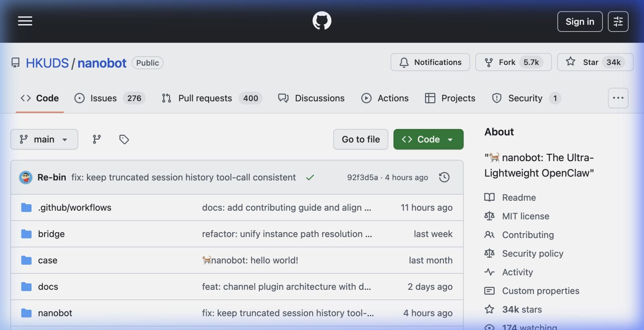The image size is (644, 330).
Task: Click the Sign in button
Action: (x=580, y=21)
